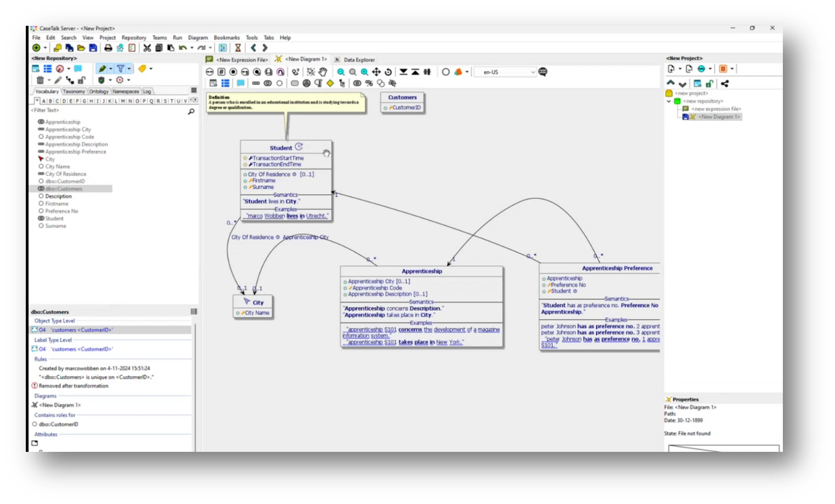Viewport: 835px width, 504px height.
Task: Click the yellow diamond icon in diagram toolbar
Action: click(330, 83)
